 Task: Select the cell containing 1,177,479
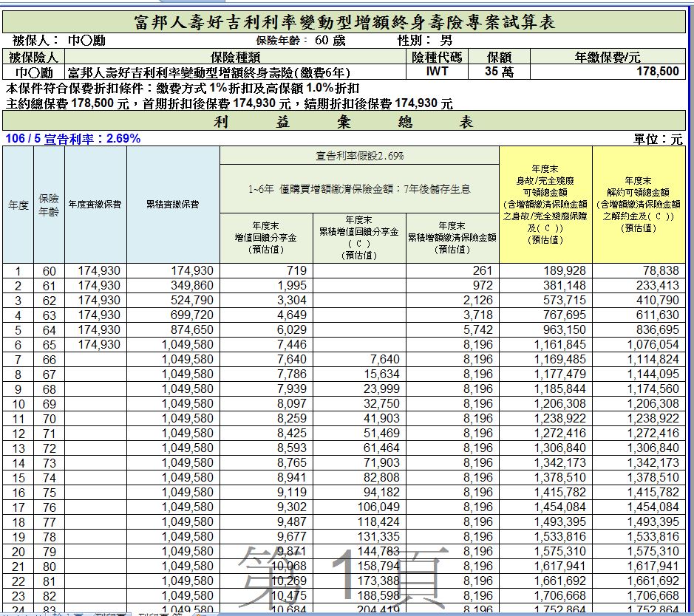[545, 374]
